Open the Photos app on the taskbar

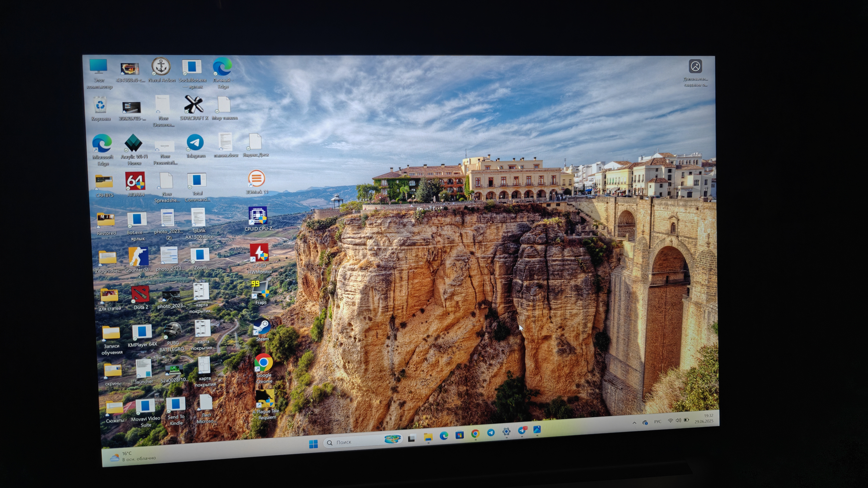(537, 429)
